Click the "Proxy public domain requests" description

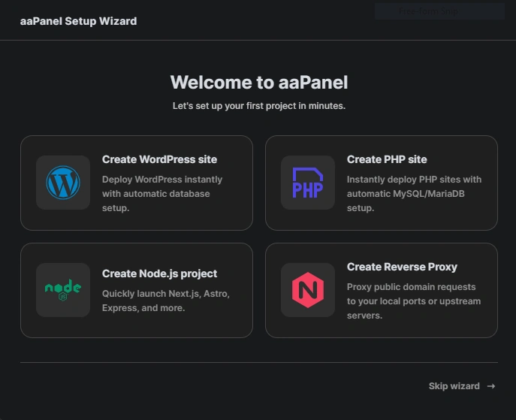click(x=414, y=301)
